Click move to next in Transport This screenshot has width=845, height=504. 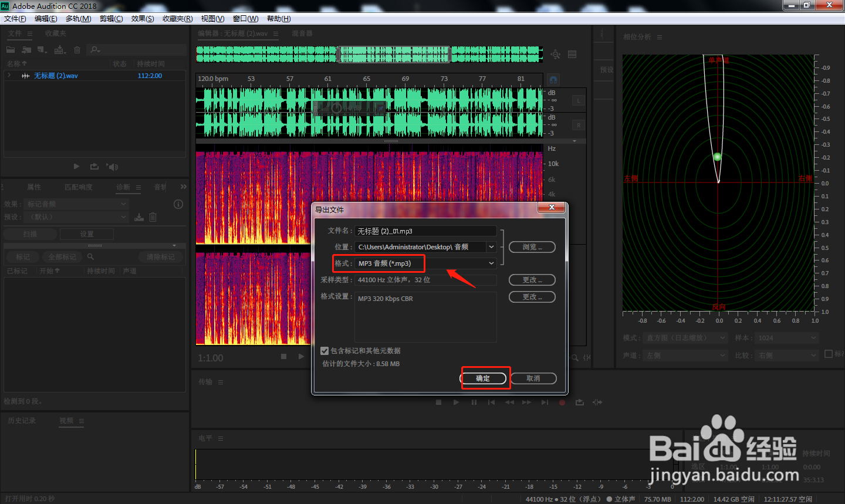click(545, 402)
